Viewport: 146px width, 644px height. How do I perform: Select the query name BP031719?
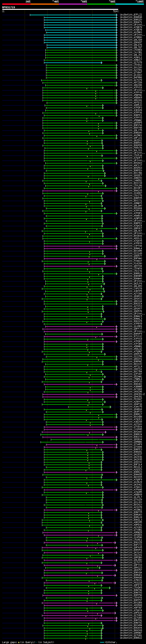click(8, 7)
